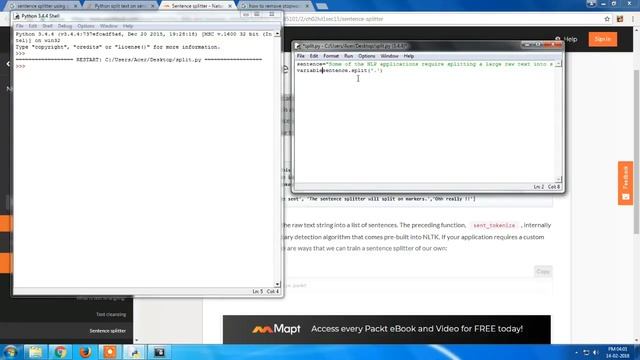Click the Mapt logo in the banner
Screen dimensions: 640x360
tap(276, 329)
